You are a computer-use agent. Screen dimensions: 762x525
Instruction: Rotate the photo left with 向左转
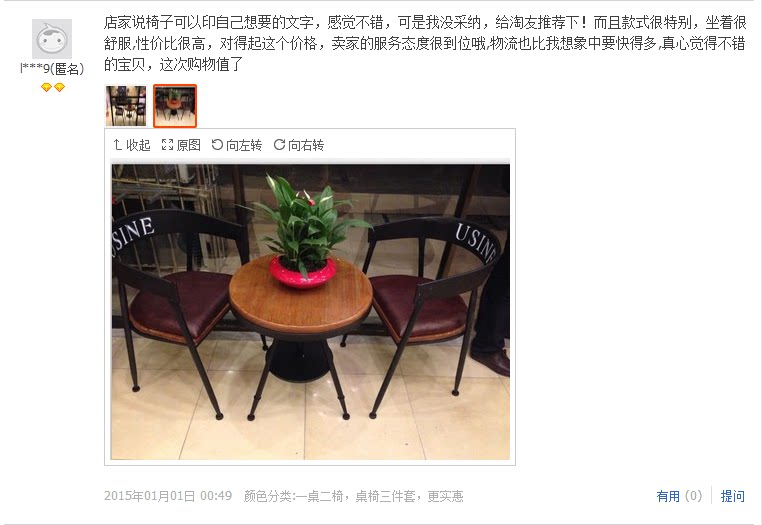point(237,145)
